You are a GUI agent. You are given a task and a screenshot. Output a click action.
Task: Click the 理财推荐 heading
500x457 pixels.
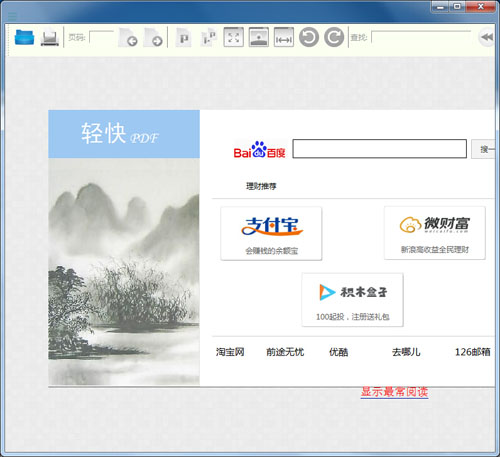click(x=261, y=186)
